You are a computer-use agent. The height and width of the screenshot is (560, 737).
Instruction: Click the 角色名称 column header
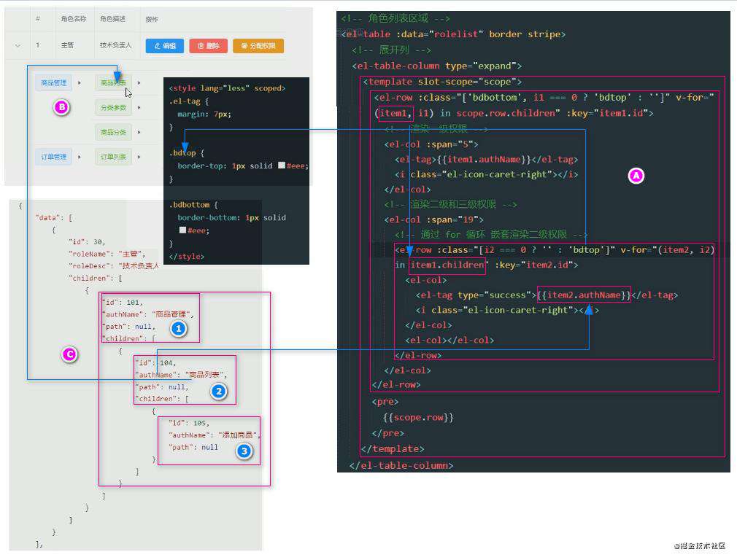coord(73,19)
